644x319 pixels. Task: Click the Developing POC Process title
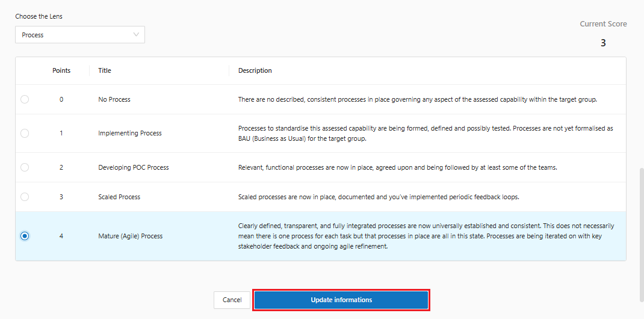134,167
